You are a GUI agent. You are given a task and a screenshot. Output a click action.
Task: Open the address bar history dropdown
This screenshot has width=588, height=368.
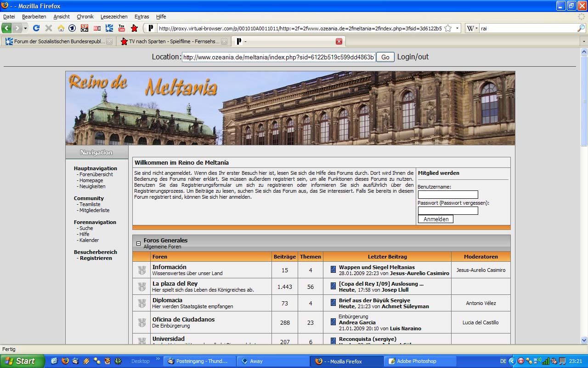point(458,28)
